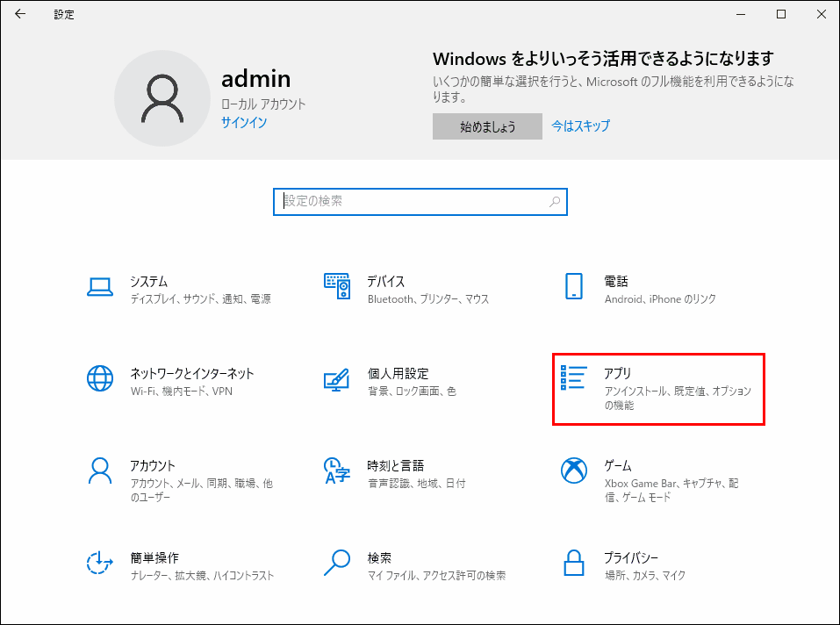Click the Xbox Gaming icon
The height and width of the screenshot is (625, 840).
pos(574,471)
